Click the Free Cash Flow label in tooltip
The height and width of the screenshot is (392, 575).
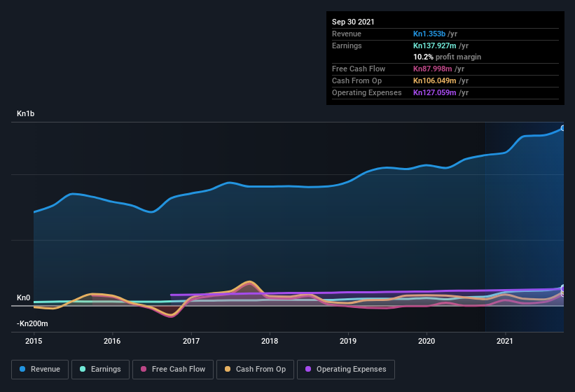coord(359,69)
